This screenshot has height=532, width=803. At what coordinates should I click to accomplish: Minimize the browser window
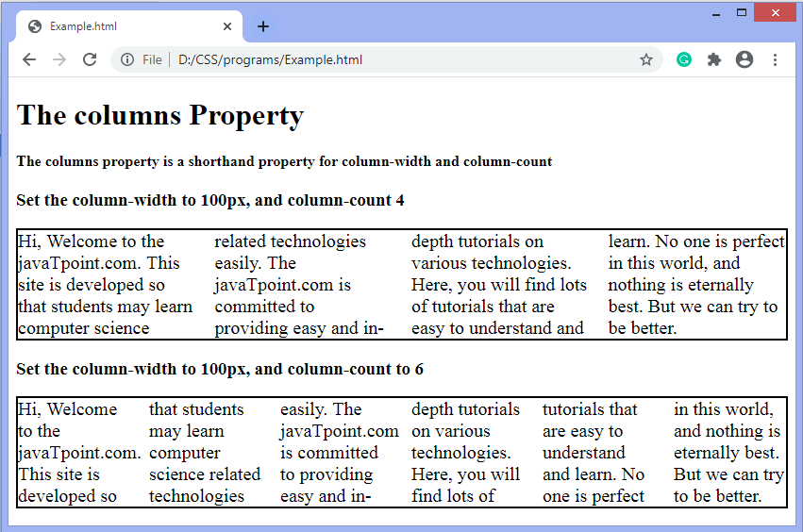point(716,13)
